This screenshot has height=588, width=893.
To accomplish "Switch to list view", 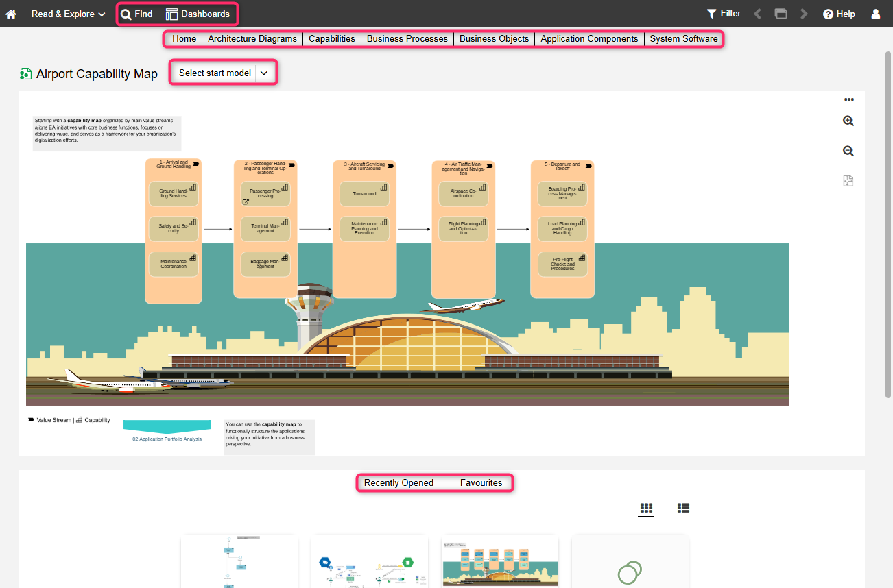I will (x=683, y=508).
